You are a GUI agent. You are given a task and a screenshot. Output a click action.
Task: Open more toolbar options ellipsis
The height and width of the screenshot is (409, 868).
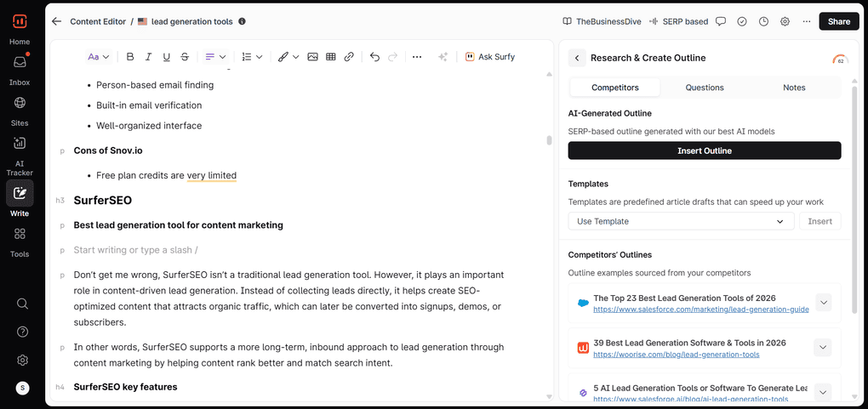click(417, 56)
